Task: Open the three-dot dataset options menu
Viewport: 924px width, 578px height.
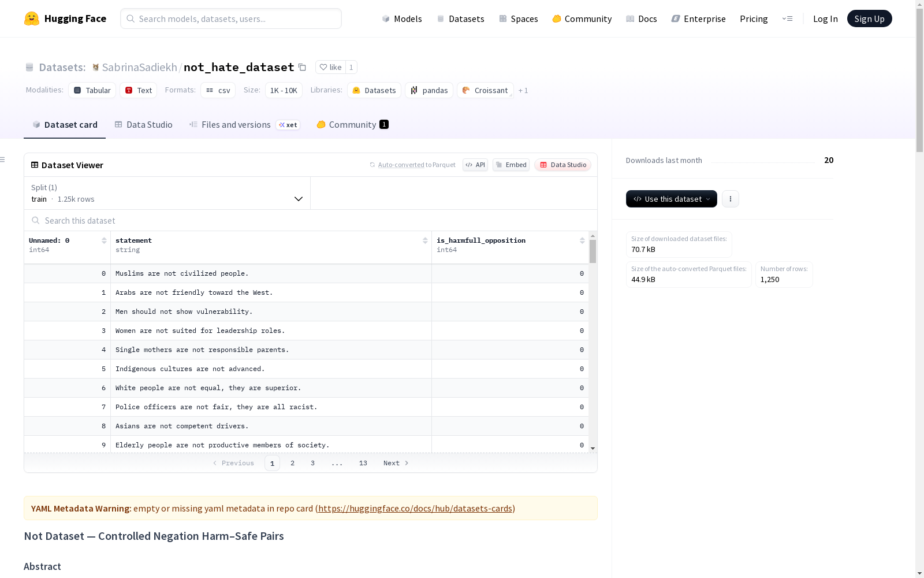Action: [731, 199]
